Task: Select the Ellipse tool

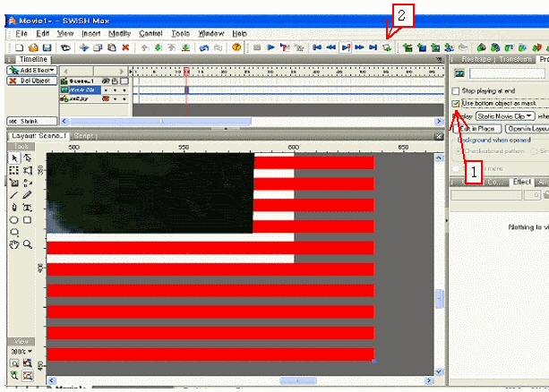Action: click(14, 220)
